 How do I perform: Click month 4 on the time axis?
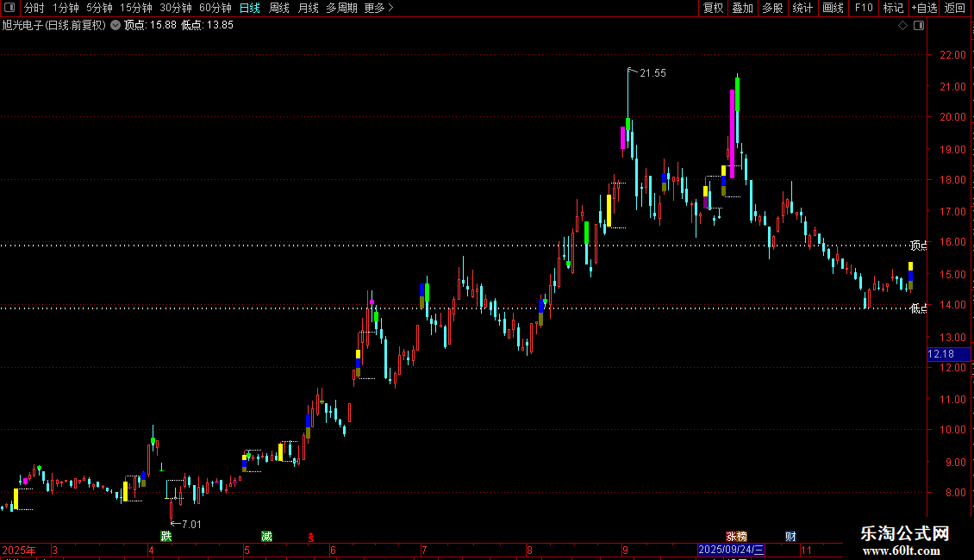[151, 550]
